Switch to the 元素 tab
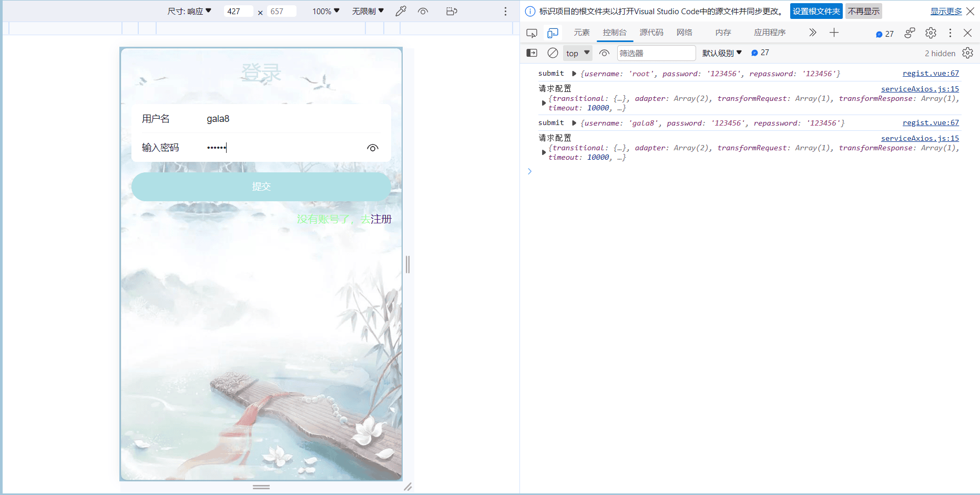 (x=581, y=33)
